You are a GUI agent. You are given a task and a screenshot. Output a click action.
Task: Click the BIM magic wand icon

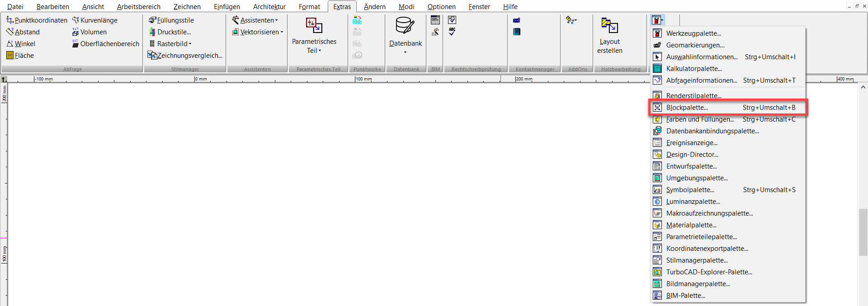tap(435, 32)
